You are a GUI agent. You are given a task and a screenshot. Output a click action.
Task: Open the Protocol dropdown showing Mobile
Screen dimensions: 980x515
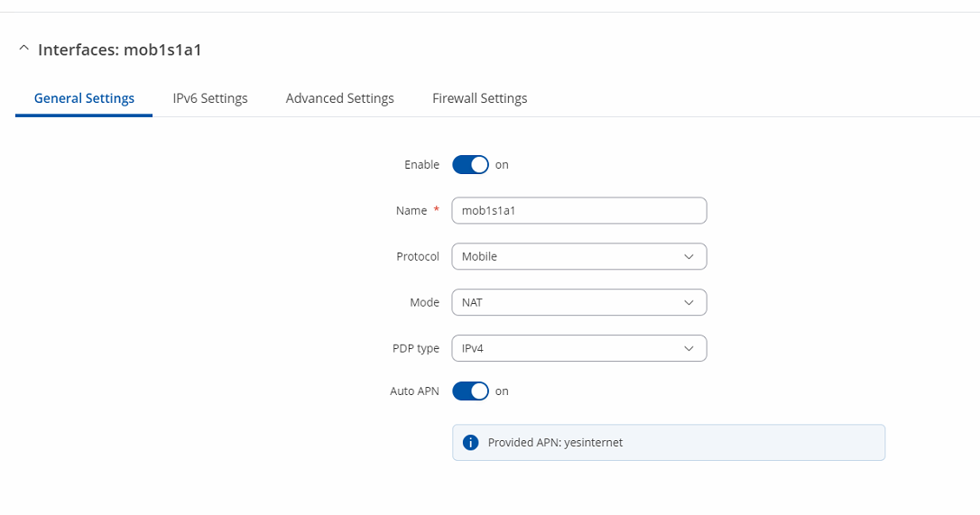point(578,256)
